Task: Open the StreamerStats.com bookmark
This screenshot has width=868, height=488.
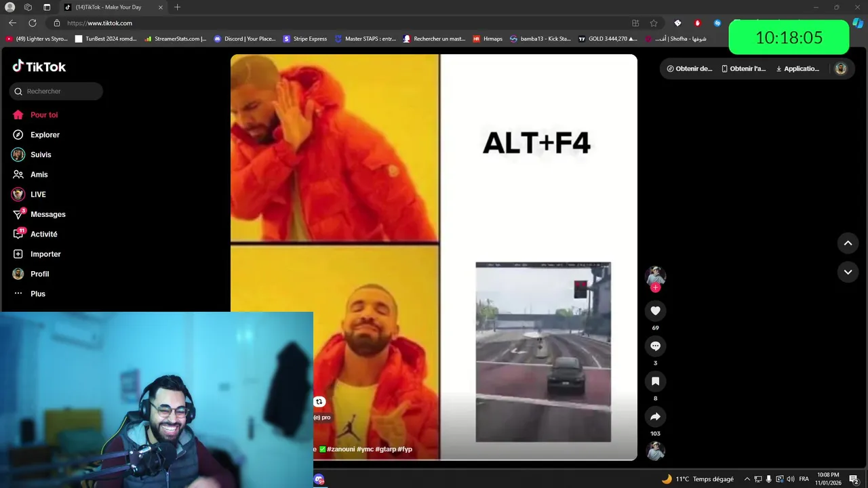Action: pos(175,39)
